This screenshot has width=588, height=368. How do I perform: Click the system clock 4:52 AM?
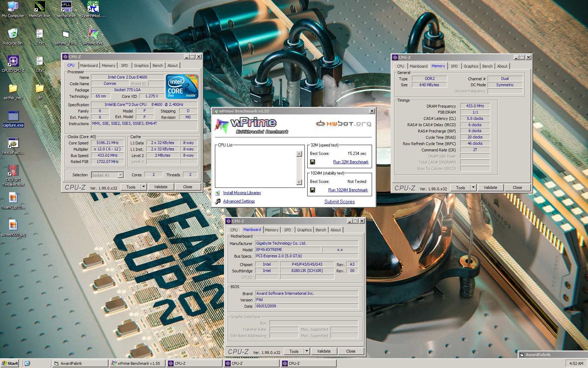point(576,363)
